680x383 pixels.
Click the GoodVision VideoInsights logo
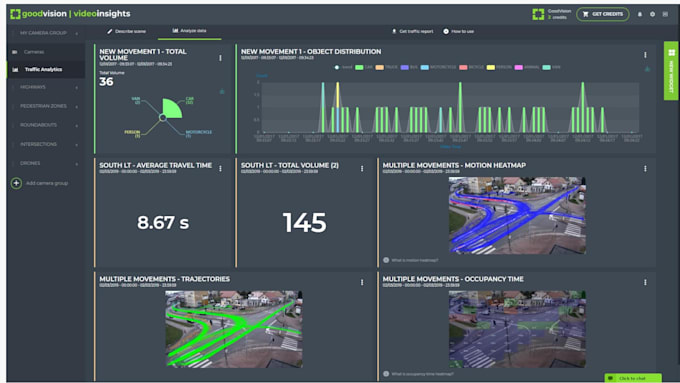tap(70, 14)
